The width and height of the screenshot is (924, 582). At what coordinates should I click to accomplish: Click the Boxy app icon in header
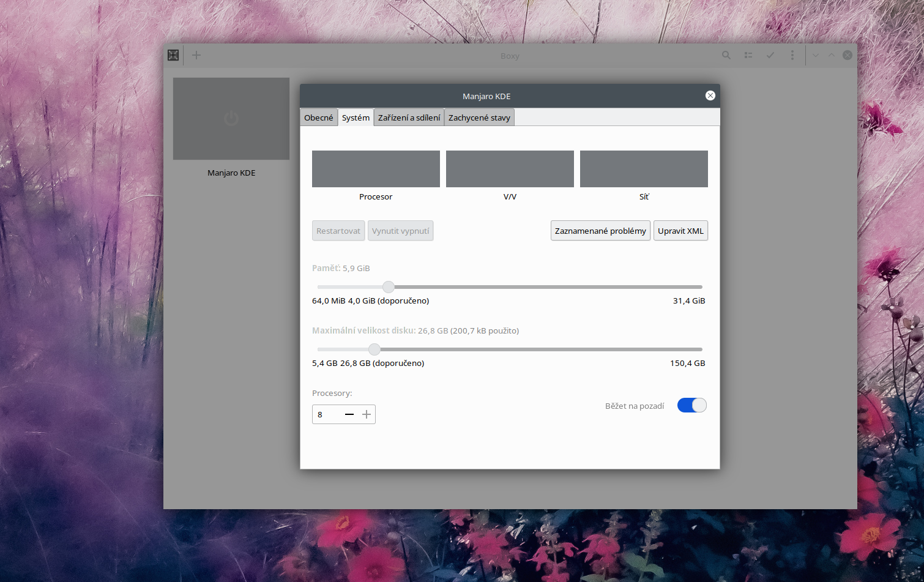click(x=173, y=55)
